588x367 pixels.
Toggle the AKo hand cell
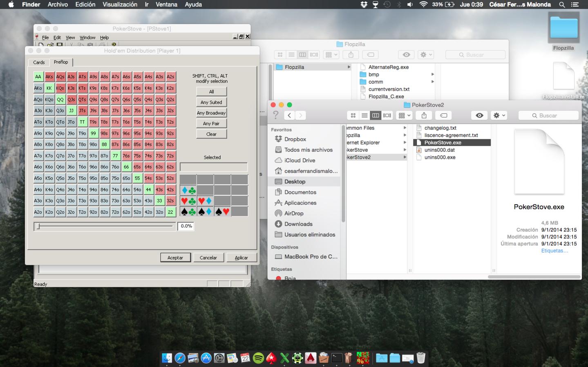tap(38, 88)
